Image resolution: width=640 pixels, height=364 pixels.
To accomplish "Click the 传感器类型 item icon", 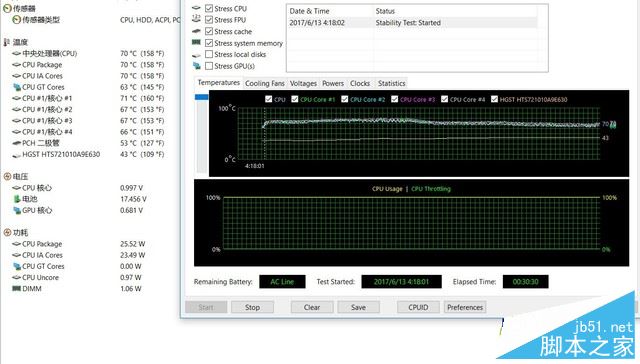I will (16, 20).
